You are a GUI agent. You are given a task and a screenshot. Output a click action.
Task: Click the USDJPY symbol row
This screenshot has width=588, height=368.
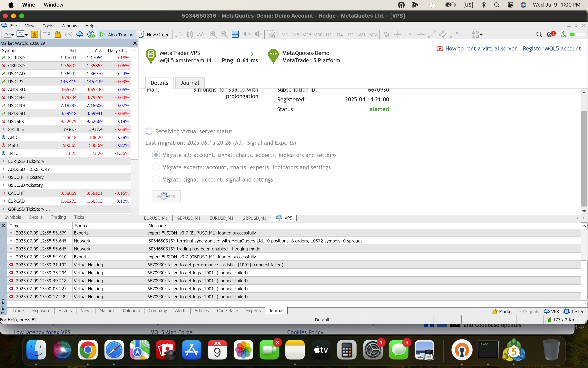(66, 82)
